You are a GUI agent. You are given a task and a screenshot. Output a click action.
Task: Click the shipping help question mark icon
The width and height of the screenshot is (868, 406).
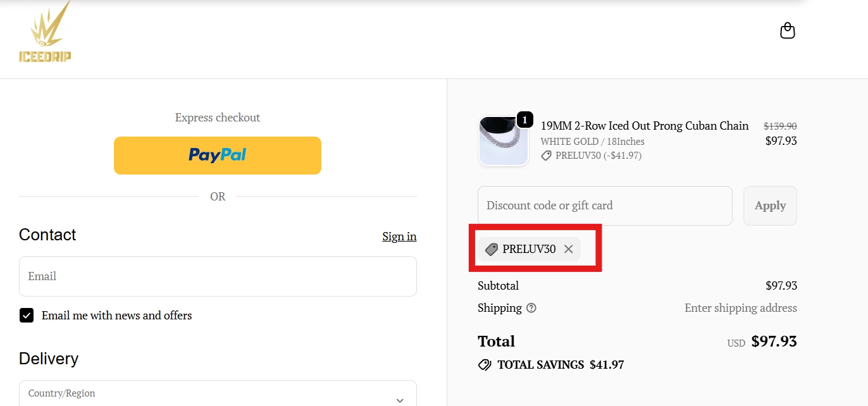coord(531,308)
